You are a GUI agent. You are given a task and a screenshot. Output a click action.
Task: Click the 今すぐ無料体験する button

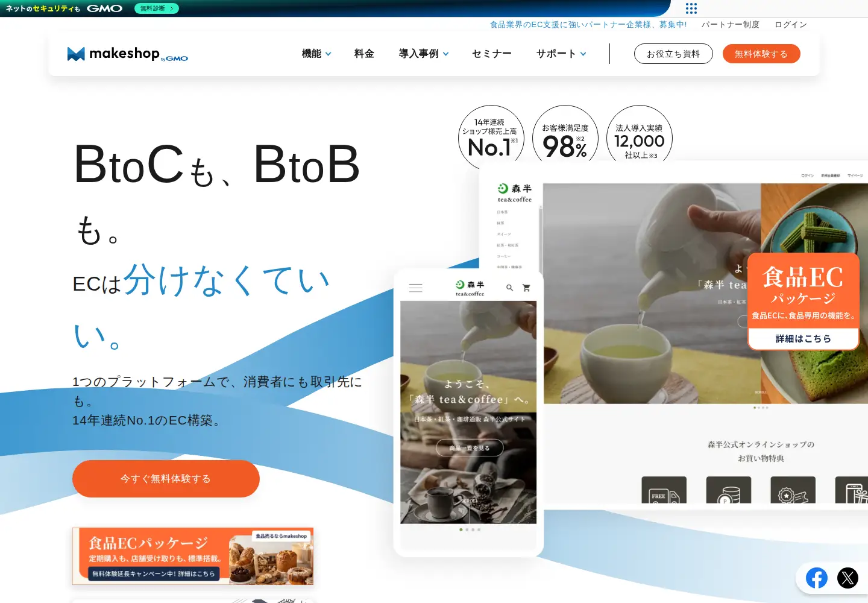166,479
